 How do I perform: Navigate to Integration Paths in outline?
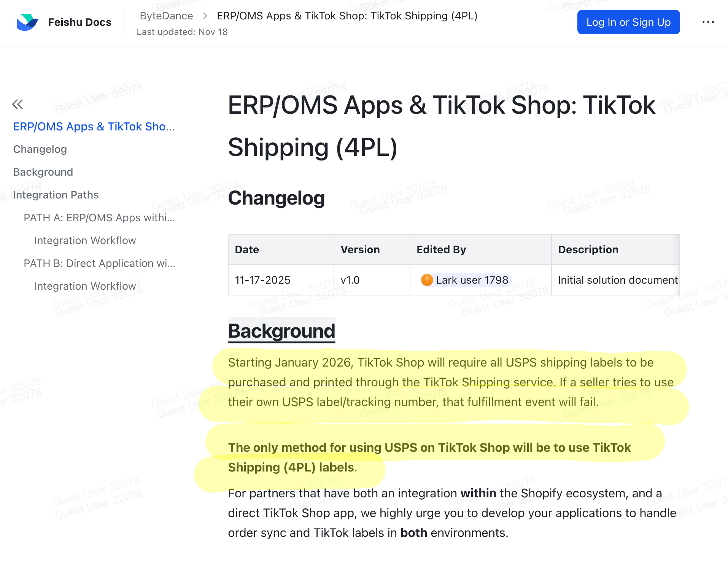coord(56,195)
